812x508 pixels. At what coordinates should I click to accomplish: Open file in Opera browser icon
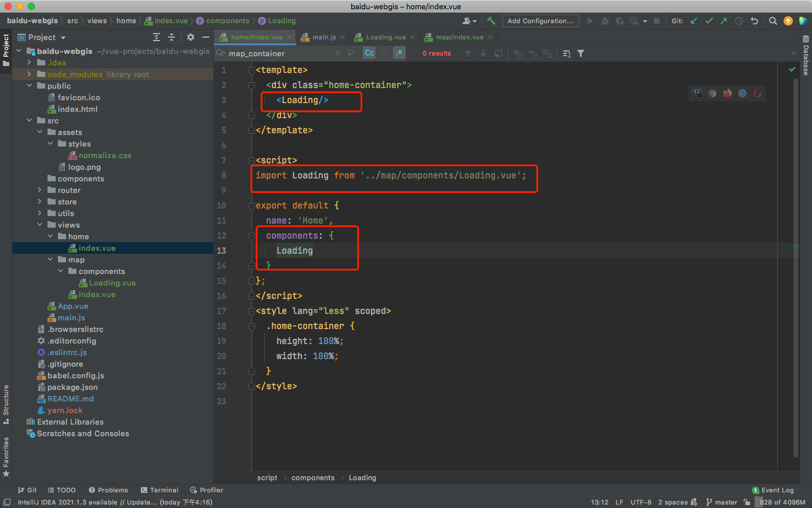point(758,93)
